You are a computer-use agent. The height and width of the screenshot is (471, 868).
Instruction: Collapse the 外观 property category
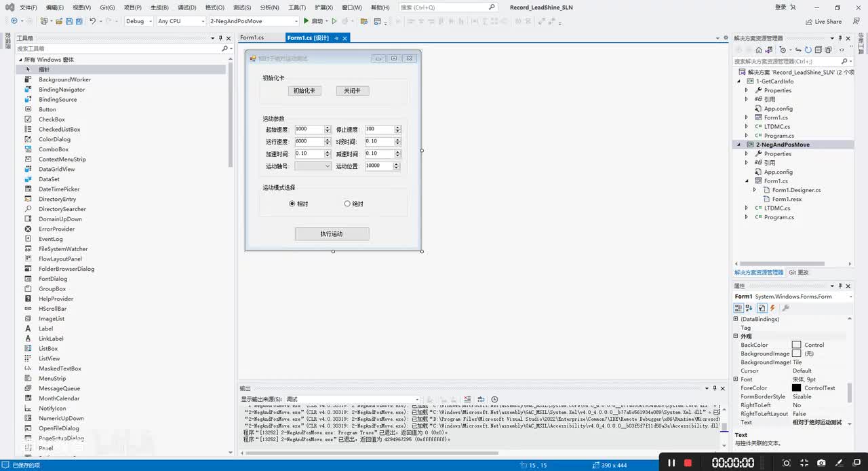point(736,336)
